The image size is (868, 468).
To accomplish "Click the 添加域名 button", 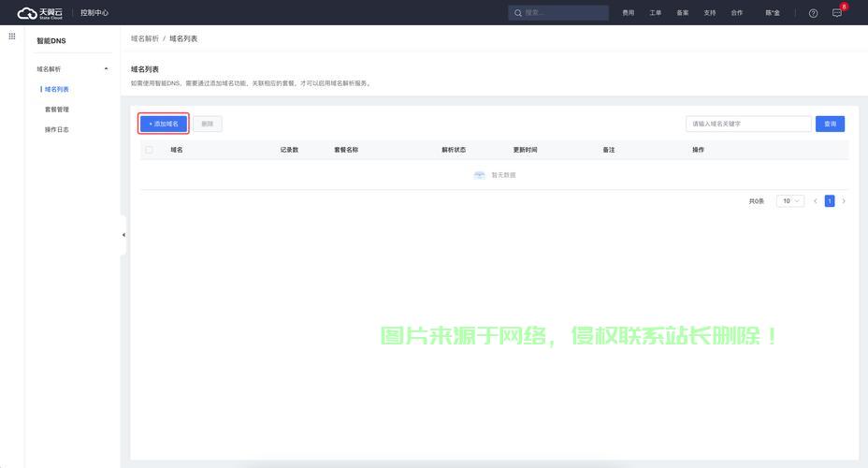I will [x=164, y=124].
